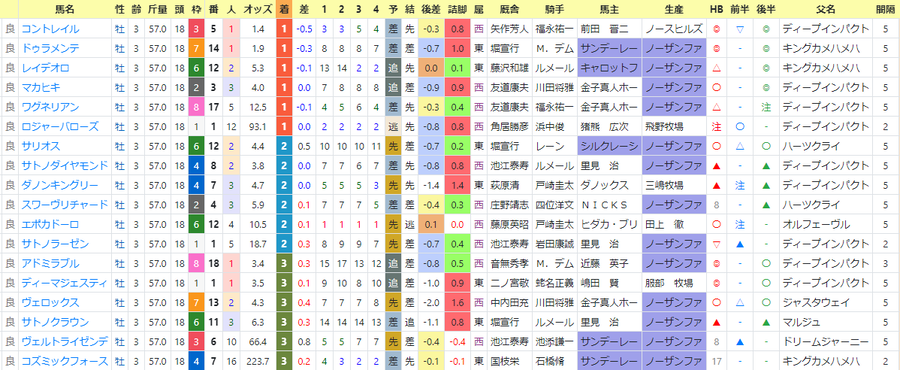Click trainer name 音無秀孝
The width and height of the screenshot is (900, 370).
point(510,263)
